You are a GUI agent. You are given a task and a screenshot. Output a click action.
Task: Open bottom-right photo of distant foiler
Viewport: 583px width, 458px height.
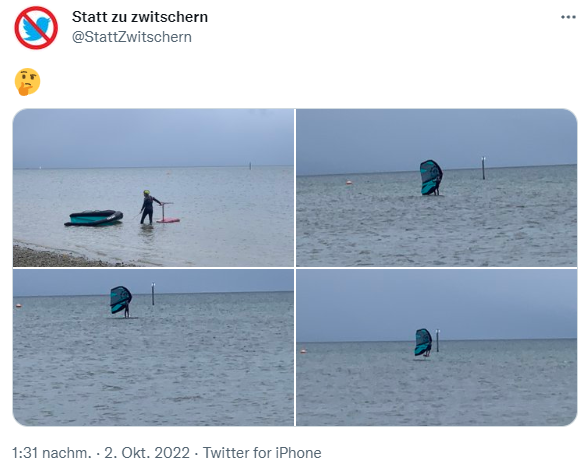437,348
